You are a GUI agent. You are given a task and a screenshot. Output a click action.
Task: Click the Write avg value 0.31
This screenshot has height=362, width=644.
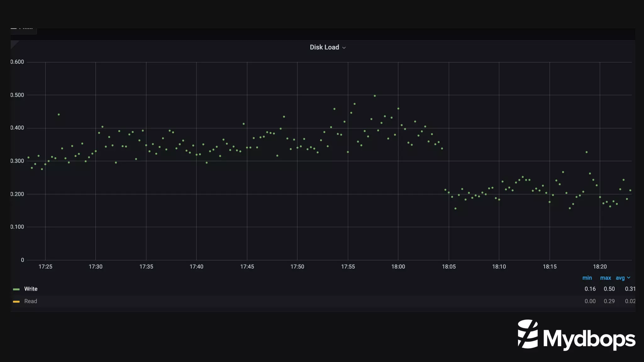click(630, 289)
